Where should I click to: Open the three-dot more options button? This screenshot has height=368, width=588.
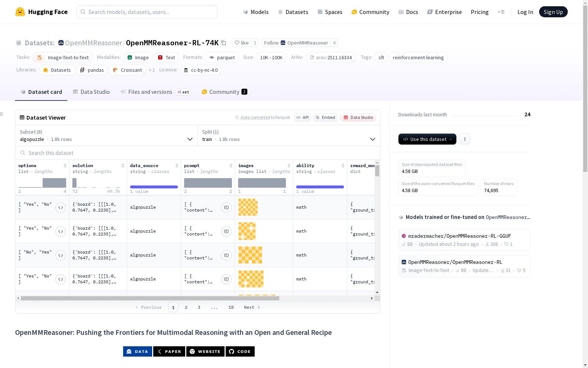[465, 139]
